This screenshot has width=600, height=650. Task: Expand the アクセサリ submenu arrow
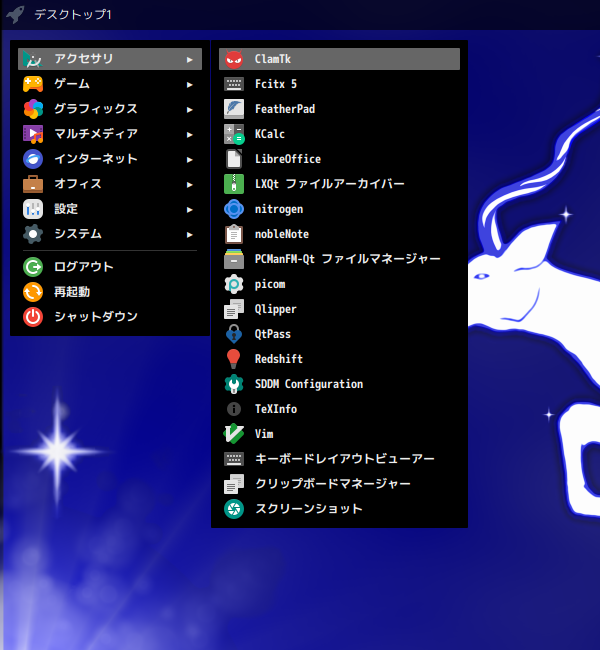pyautogui.click(x=189, y=60)
